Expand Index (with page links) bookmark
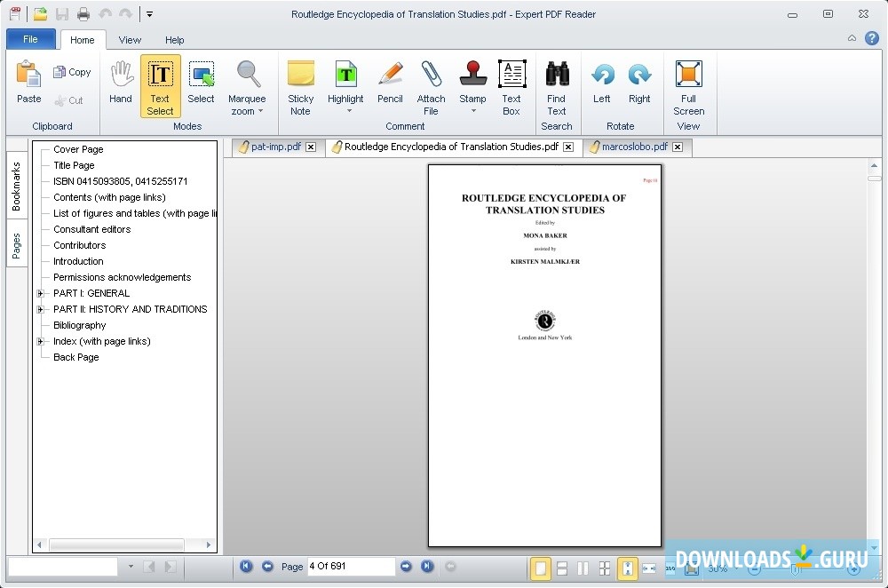 pyautogui.click(x=40, y=342)
